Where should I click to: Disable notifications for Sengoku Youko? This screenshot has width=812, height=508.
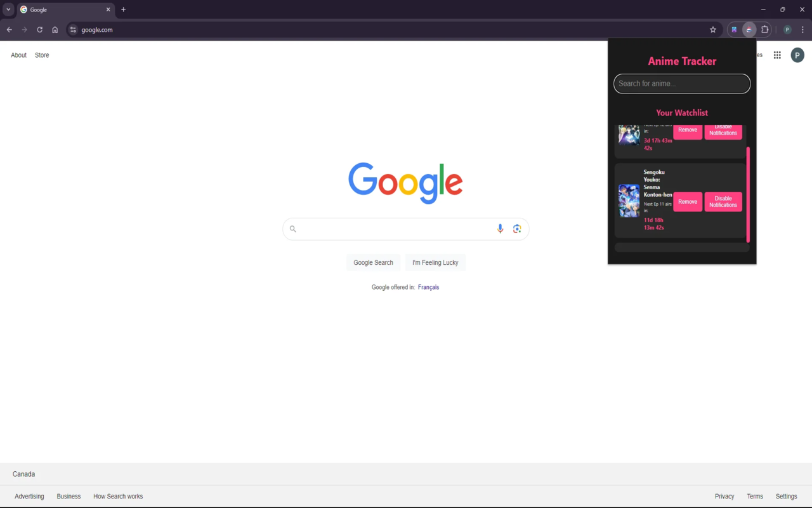point(723,202)
